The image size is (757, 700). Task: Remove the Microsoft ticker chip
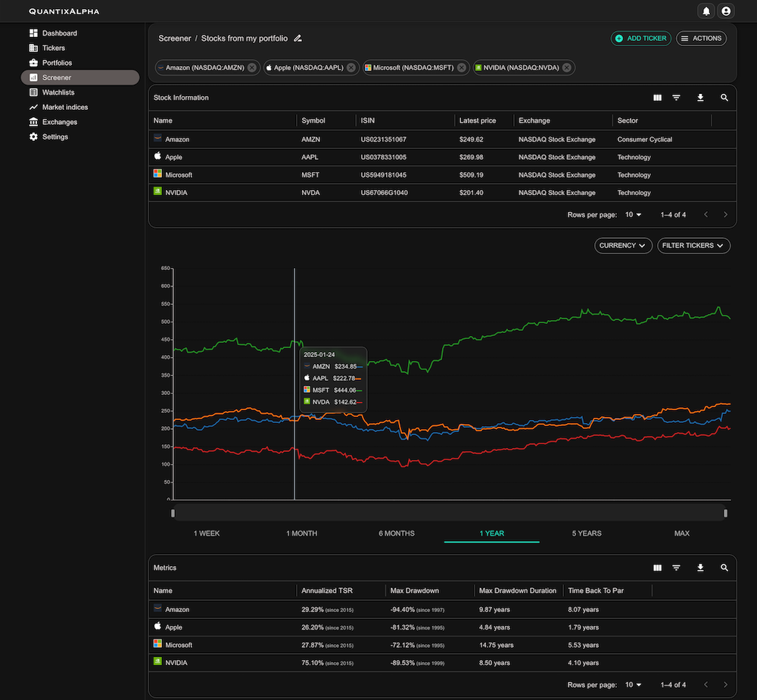pyautogui.click(x=461, y=67)
